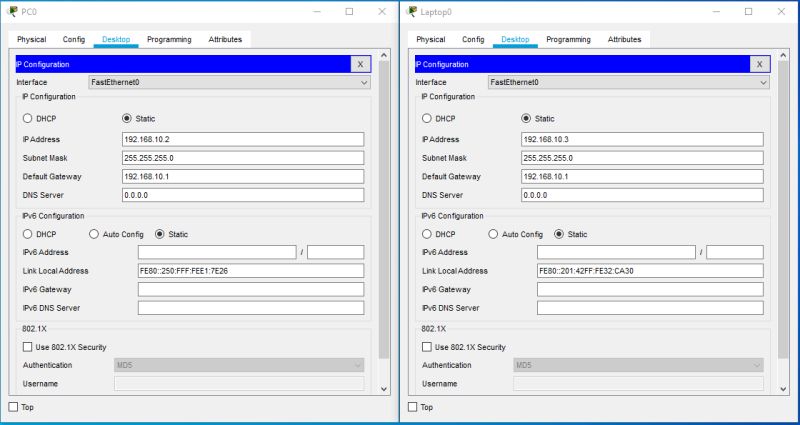Click Default Gateway field in PC0
Screen dimensions: 800x425
(243, 177)
